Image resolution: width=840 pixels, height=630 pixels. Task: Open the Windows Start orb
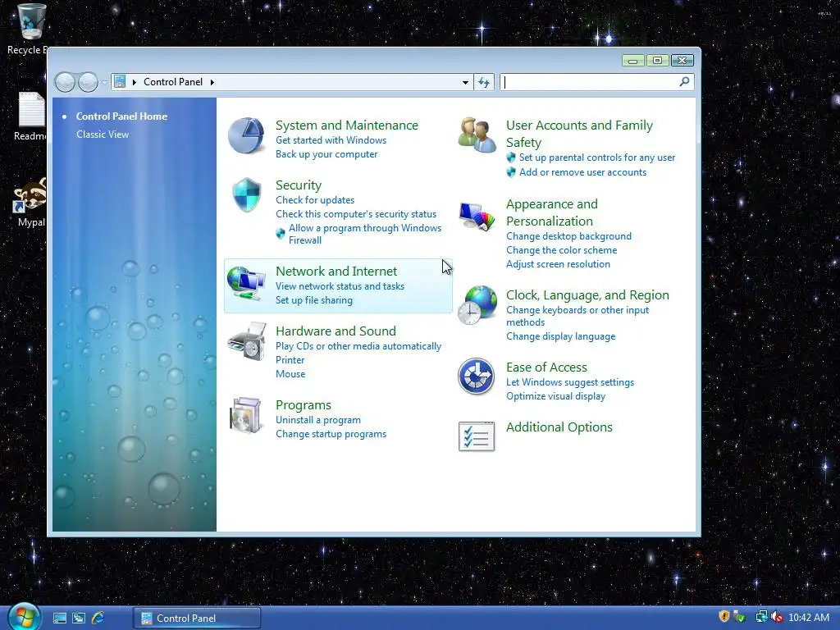tap(24, 617)
